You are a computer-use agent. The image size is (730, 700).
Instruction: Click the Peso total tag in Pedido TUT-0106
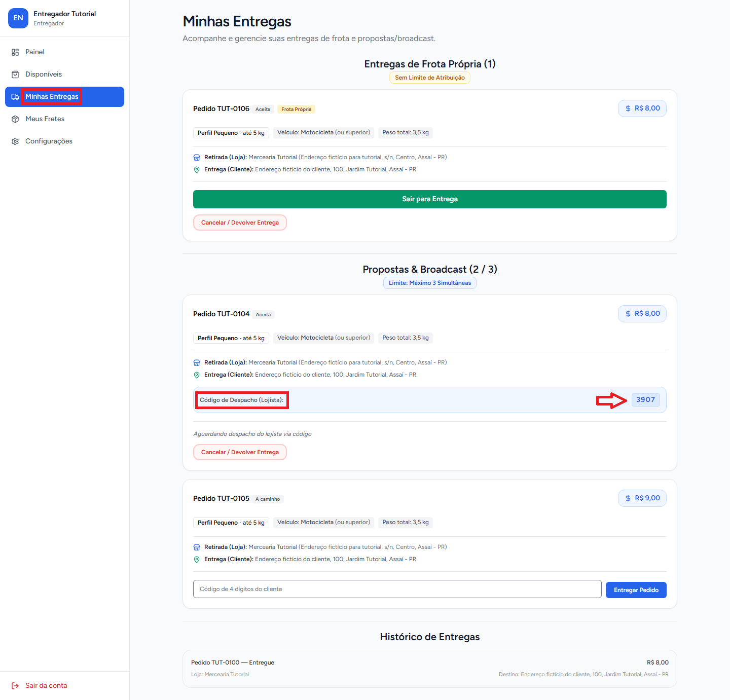pos(406,132)
